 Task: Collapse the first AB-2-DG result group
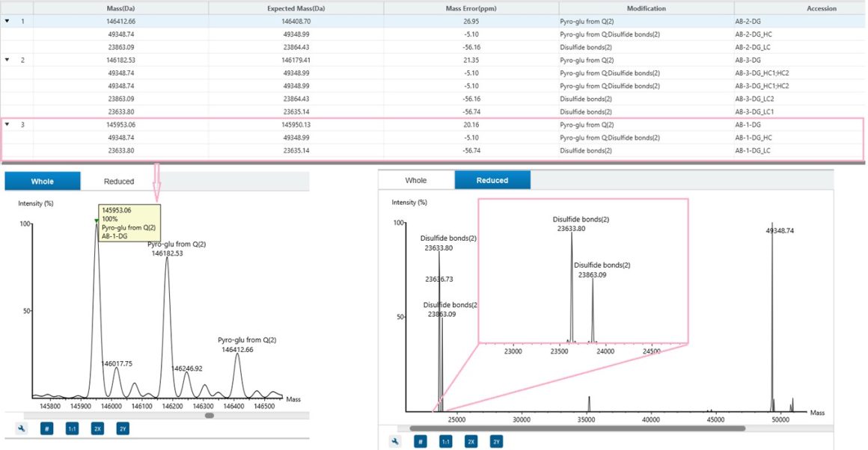click(6, 22)
